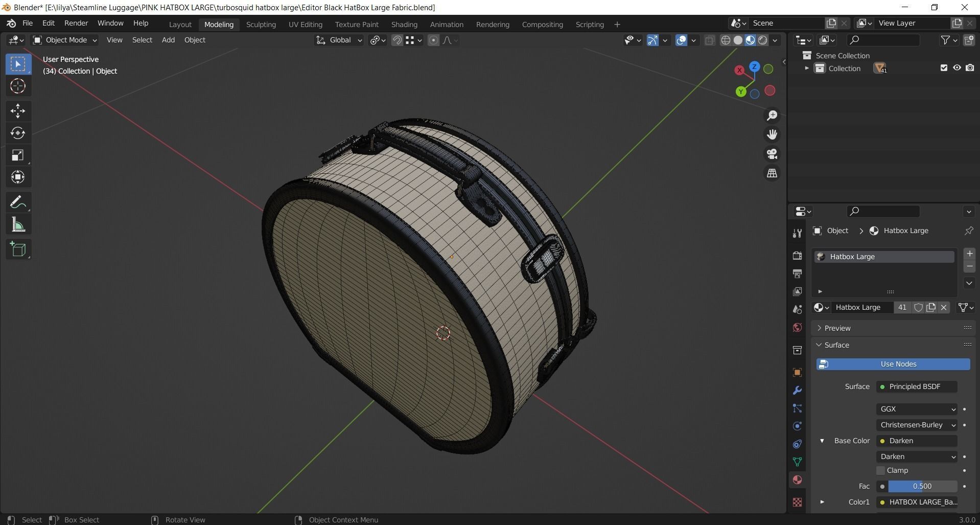Open the Object Mode dropdown
This screenshot has width=980, height=525.
pos(65,40)
